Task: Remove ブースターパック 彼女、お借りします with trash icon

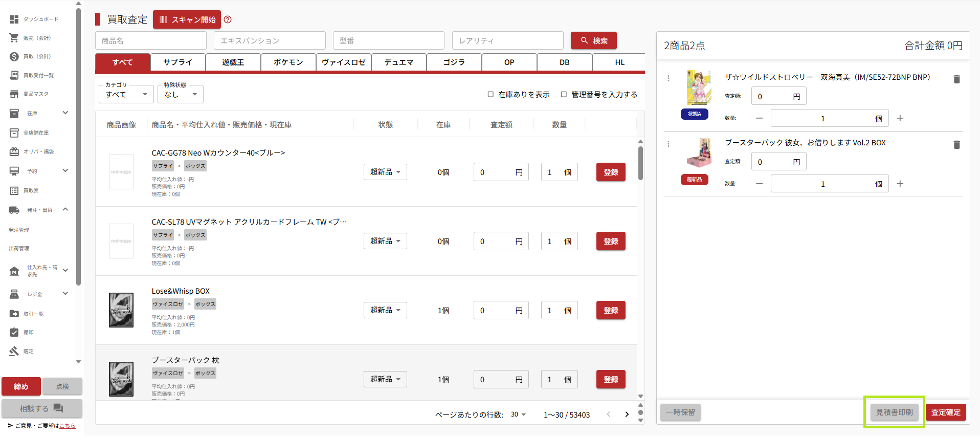Action: tap(956, 145)
